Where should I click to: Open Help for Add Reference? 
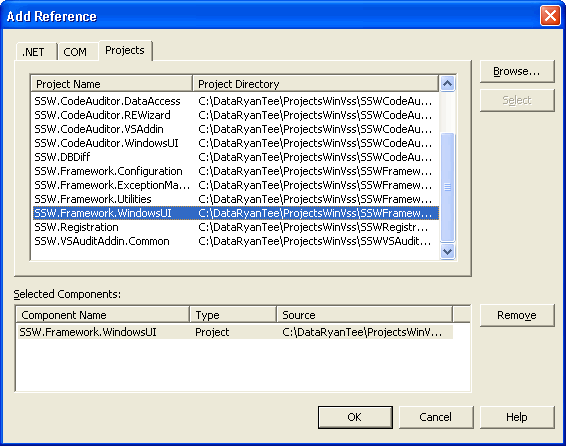click(x=517, y=417)
